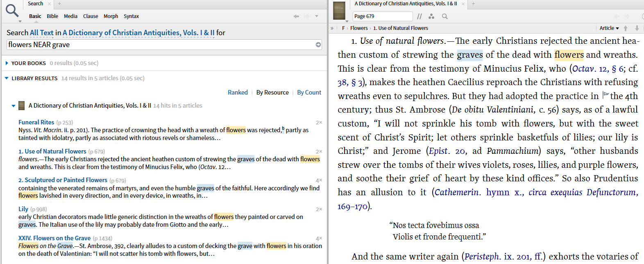The height and width of the screenshot is (264, 644).
Task: Open 2. Sculptured or Painted Flowers result
Action: pos(63,180)
